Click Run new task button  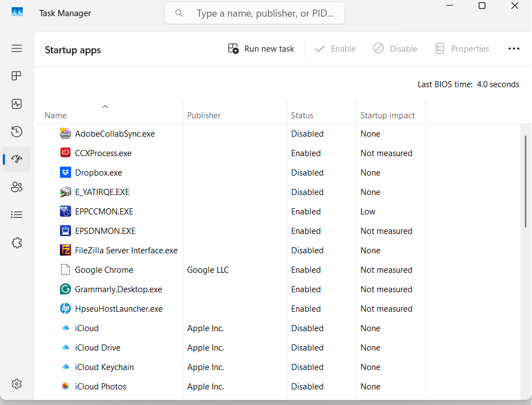(x=261, y=48)
